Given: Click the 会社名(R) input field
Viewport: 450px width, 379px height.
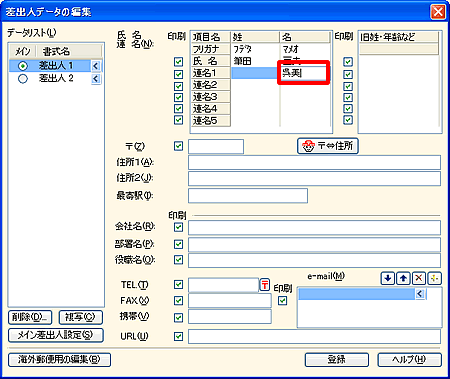Looking at the screenshot, I should coord(314,228).
